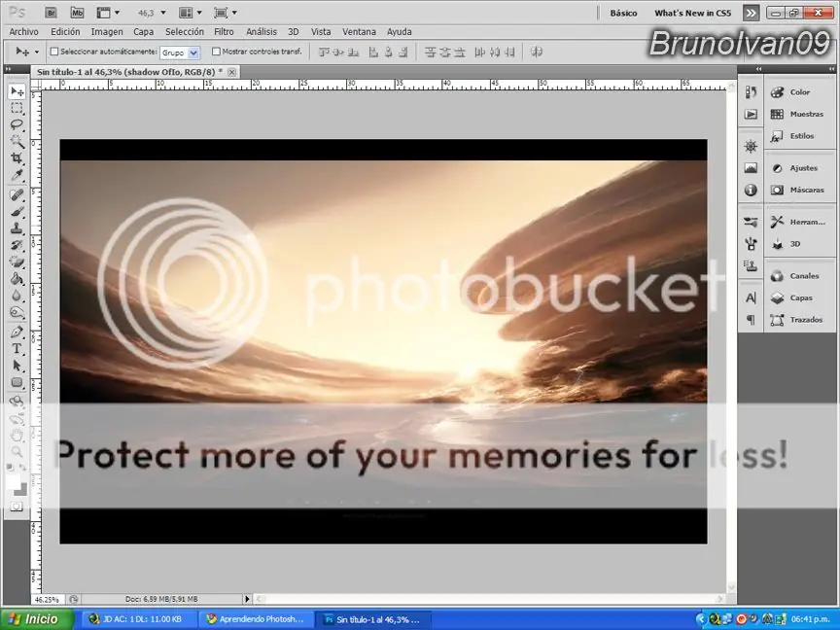This screenshot has height=630, width=840.
Task: Select the Move tool in toolbox
Action: point(17,91)
